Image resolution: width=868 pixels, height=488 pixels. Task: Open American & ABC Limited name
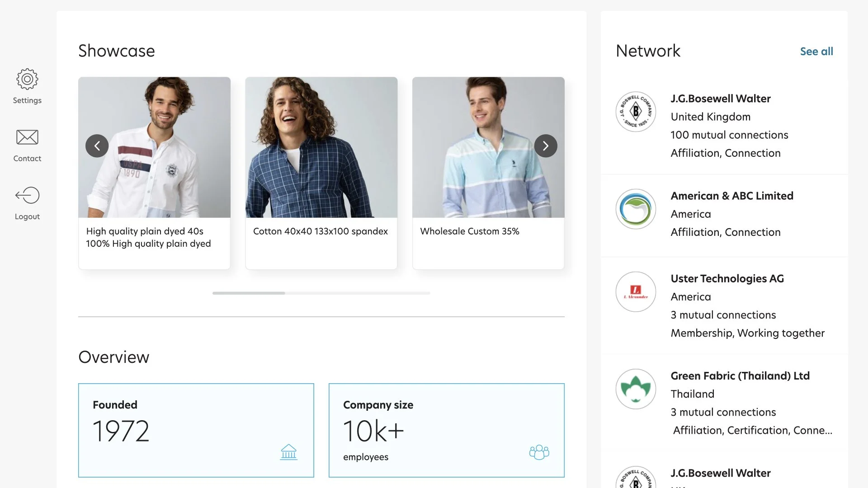[731, 196]
